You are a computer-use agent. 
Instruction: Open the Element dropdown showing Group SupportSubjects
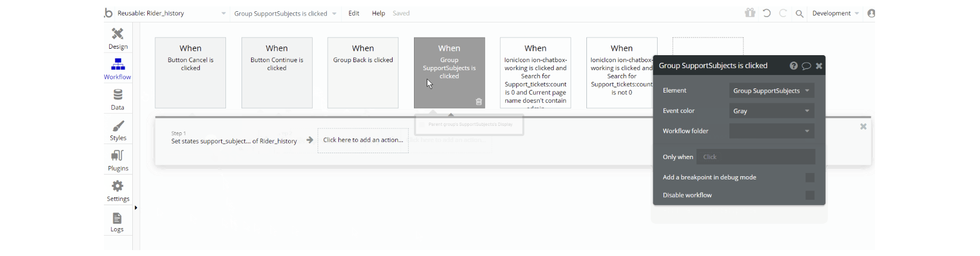(x=771, y=91)
